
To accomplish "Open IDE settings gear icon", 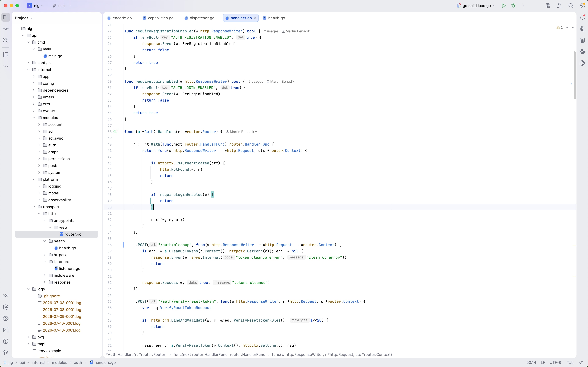I will (582, 6).
